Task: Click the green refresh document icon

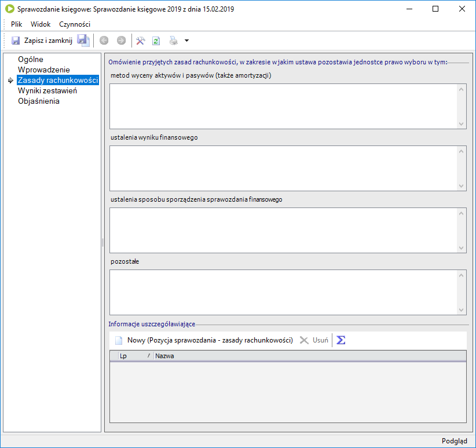Action: (x=156, y=41)
